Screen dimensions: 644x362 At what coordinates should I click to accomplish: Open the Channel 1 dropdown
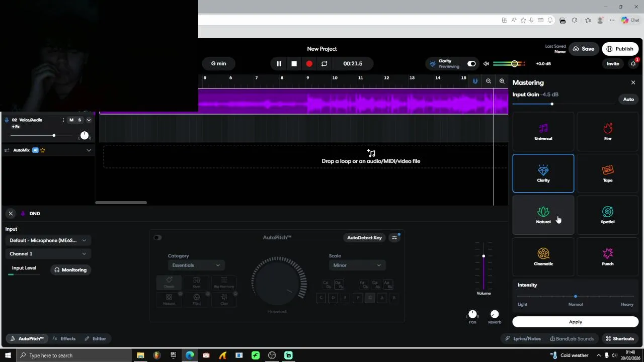tap(48, 254)
